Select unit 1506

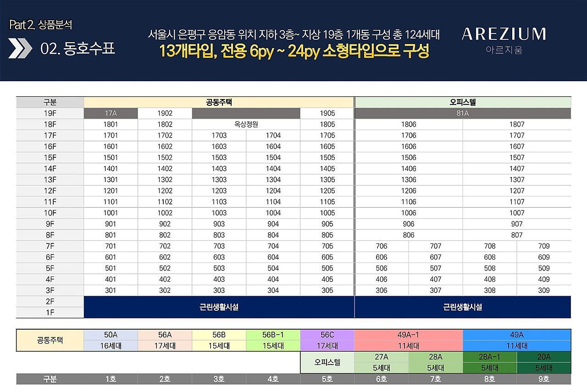point(409,157)
